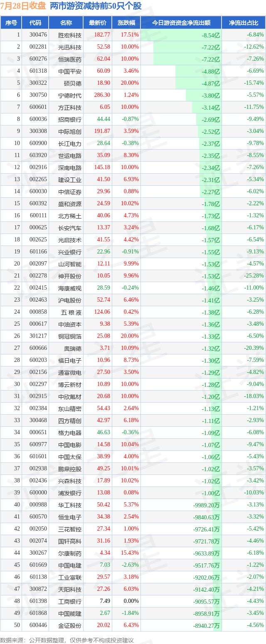266x644 pixels.
Task: Click 10.02% change of 盛和资源
Action: pyautogui.click(x=130, y=204)
